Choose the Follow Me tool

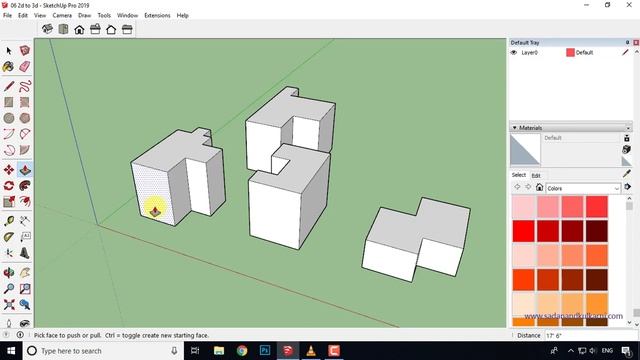pos(25,186)
